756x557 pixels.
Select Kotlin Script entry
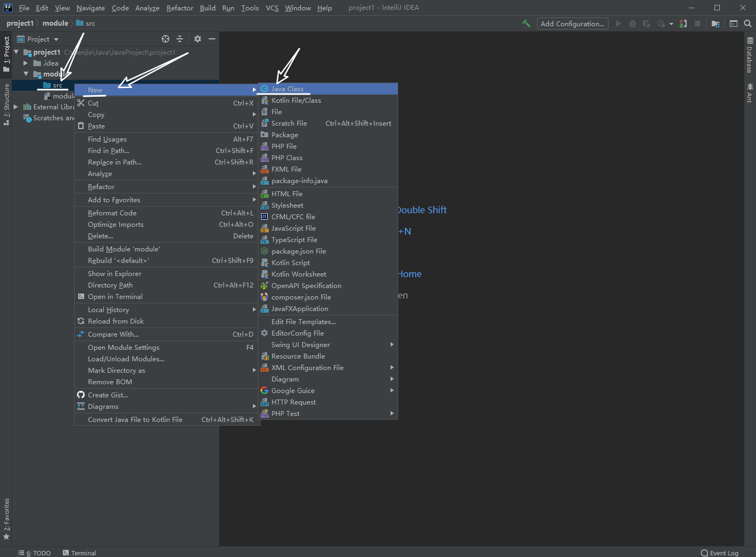click(328, 262)
